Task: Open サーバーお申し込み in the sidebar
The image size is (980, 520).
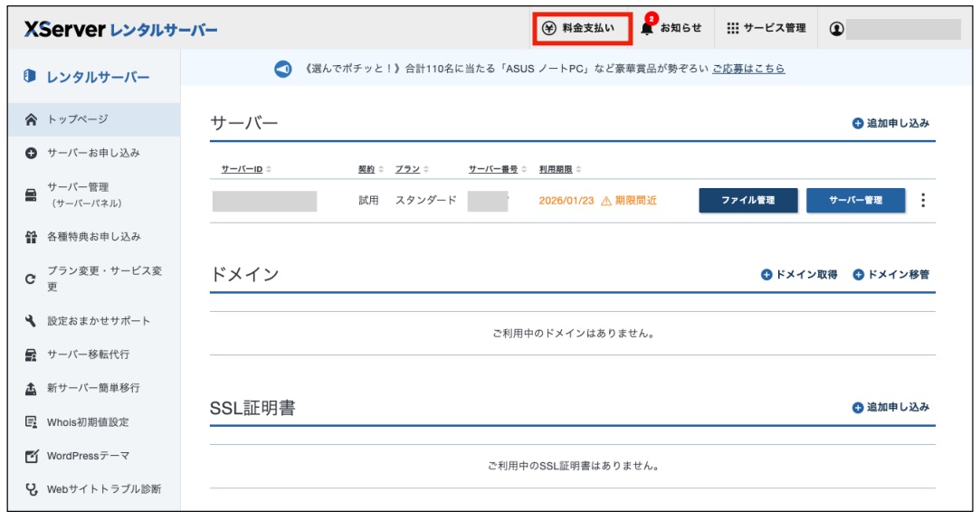Action: coord(93,153)
